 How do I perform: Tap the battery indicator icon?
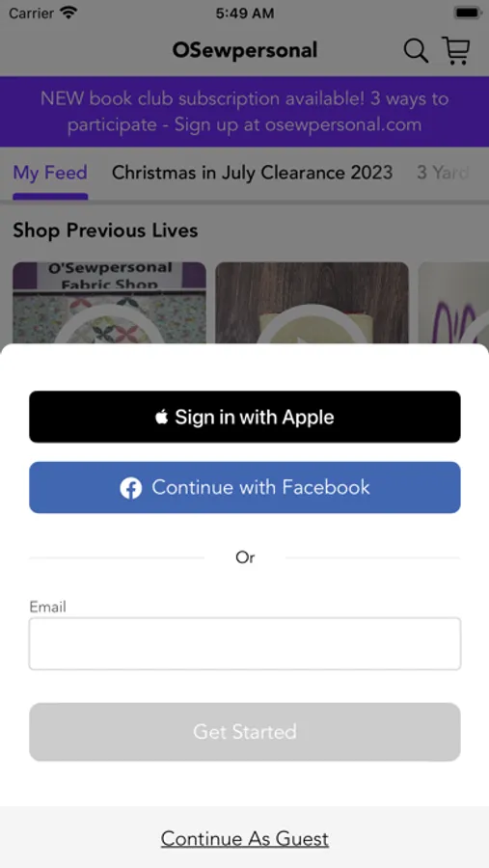467,13
